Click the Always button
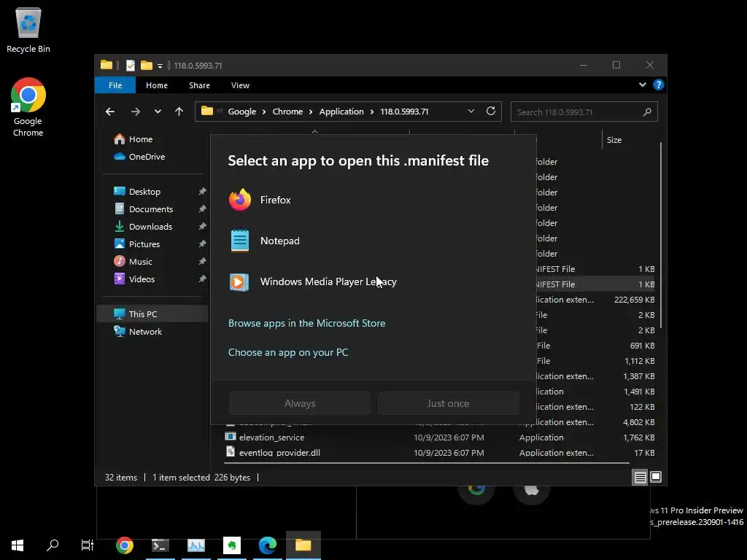747x560 pixels. pyautogui.click(x=300, y=403)
